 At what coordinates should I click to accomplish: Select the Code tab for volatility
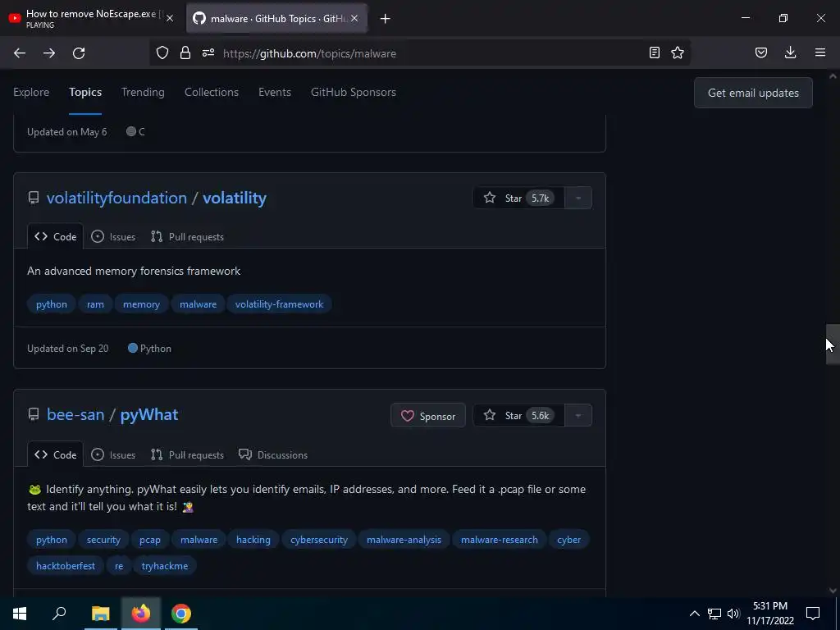pyautogui.click(x=56, y=237)
